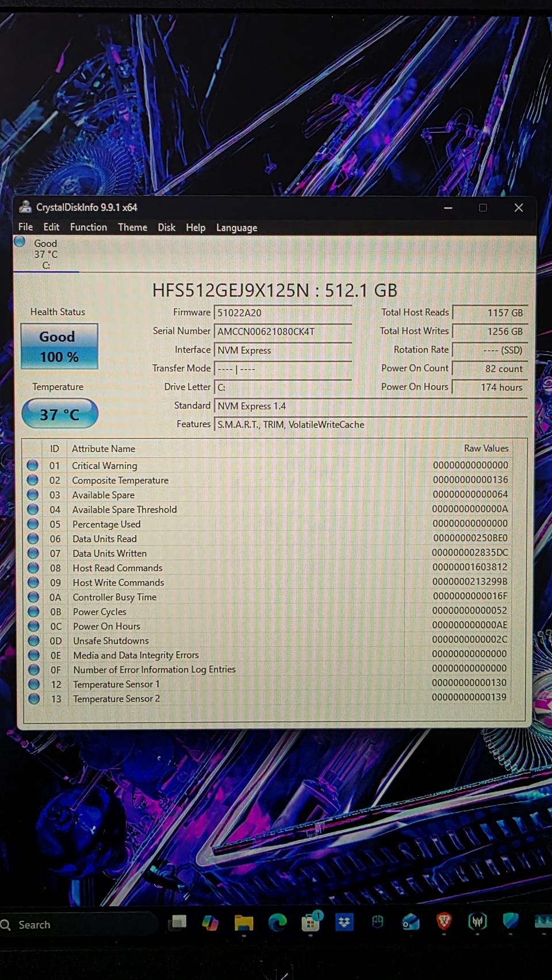Click the Transfer Mode field
This screenshot has width=552, height=980.
click(283, 368)
